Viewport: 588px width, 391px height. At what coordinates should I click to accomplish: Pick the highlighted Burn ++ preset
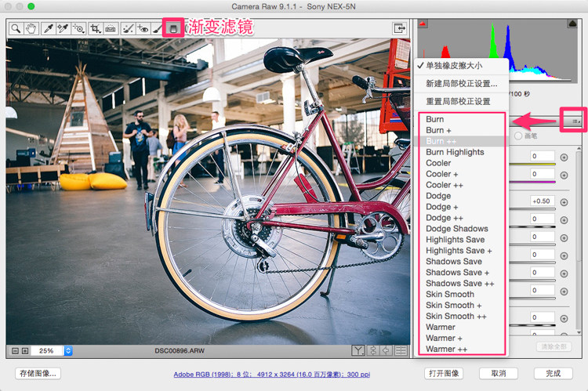click(x=462, y=141)
